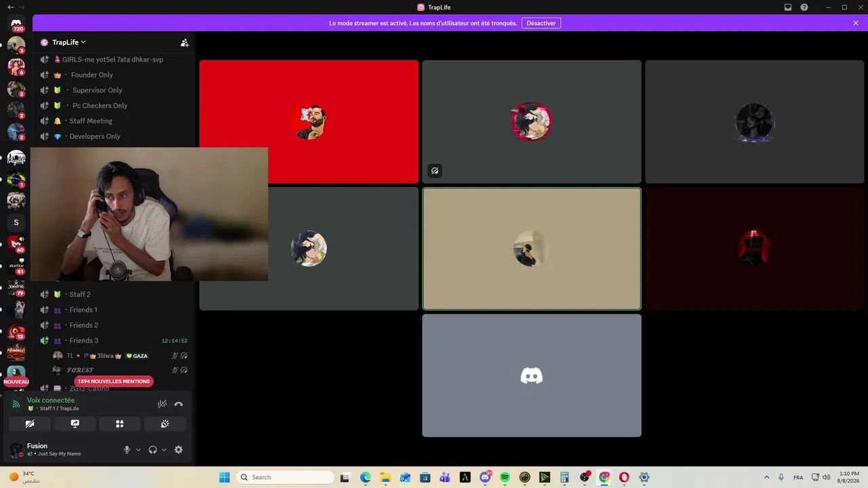Image resolution: width=868 pixels, height=488 pixels.
Task: Open user settings gear
Action: 178,449
